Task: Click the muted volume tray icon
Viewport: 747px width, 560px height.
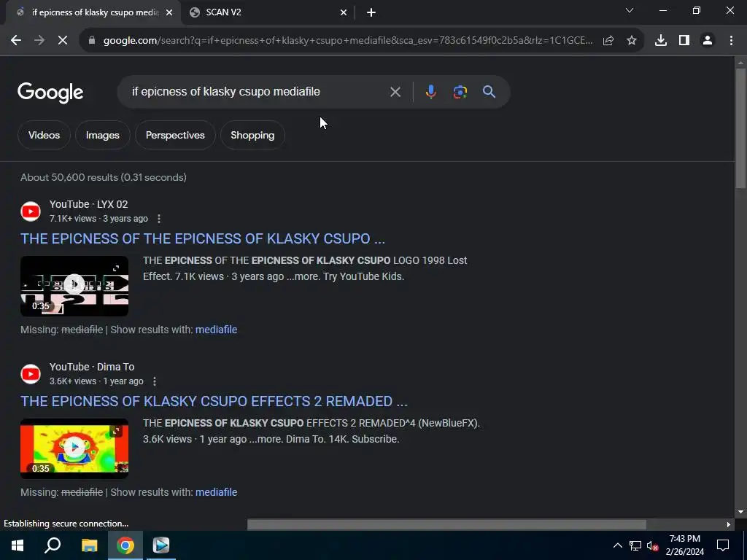Action: [652, 545]
